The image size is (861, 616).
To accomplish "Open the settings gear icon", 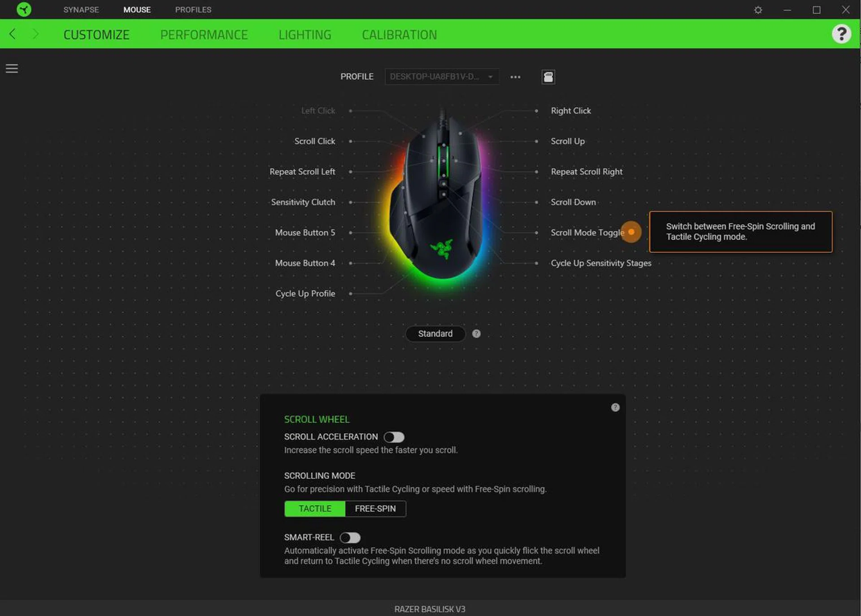I will 758,10.
